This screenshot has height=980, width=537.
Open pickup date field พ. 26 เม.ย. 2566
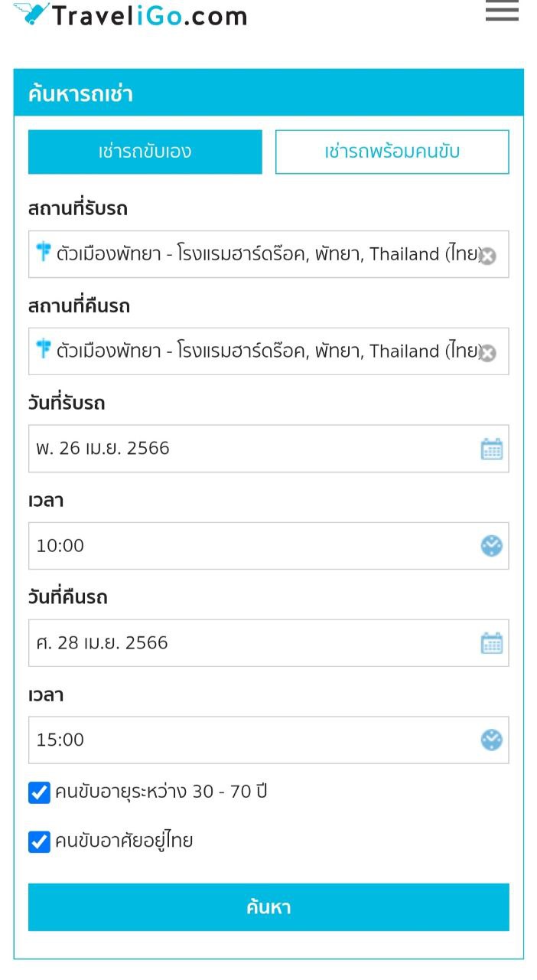[252, 449]
